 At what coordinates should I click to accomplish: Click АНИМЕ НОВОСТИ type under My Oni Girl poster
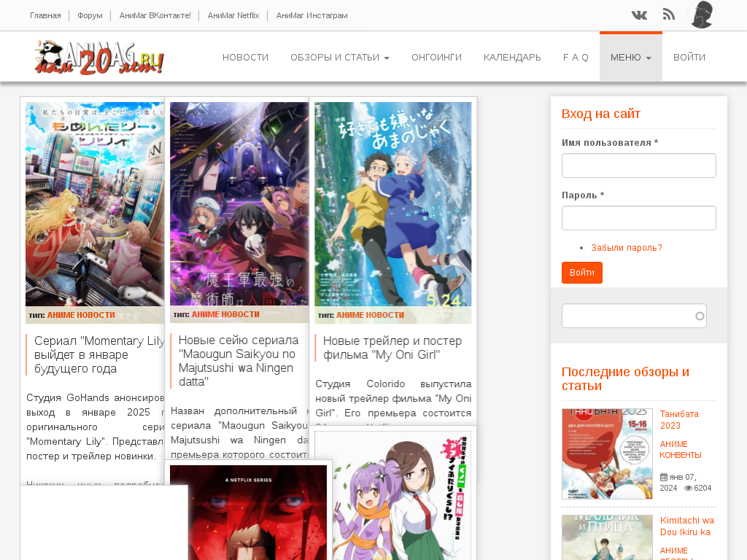pyautogui.click(x=370, y=315)
